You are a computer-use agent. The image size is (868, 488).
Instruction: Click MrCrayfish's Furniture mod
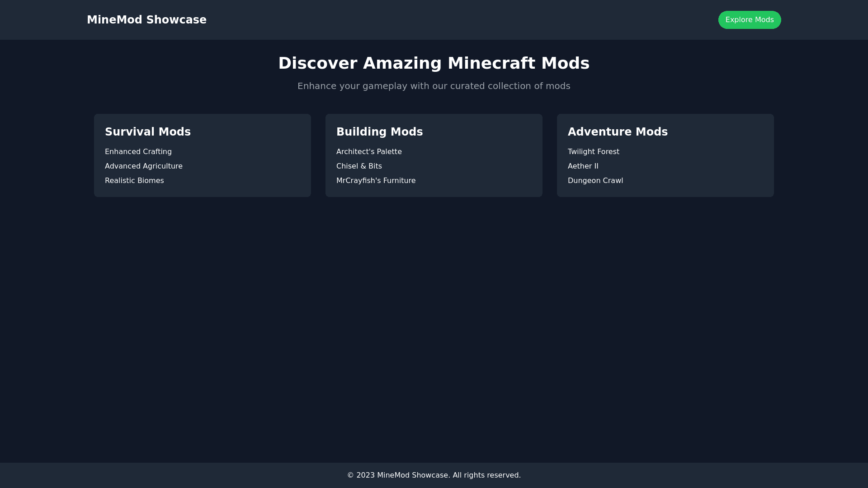[376, 181]
